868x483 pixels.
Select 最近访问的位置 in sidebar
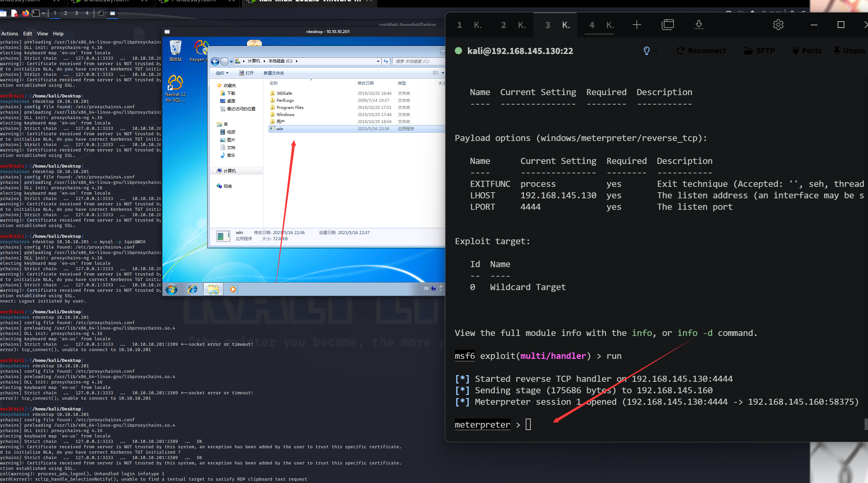pos(238,109)
